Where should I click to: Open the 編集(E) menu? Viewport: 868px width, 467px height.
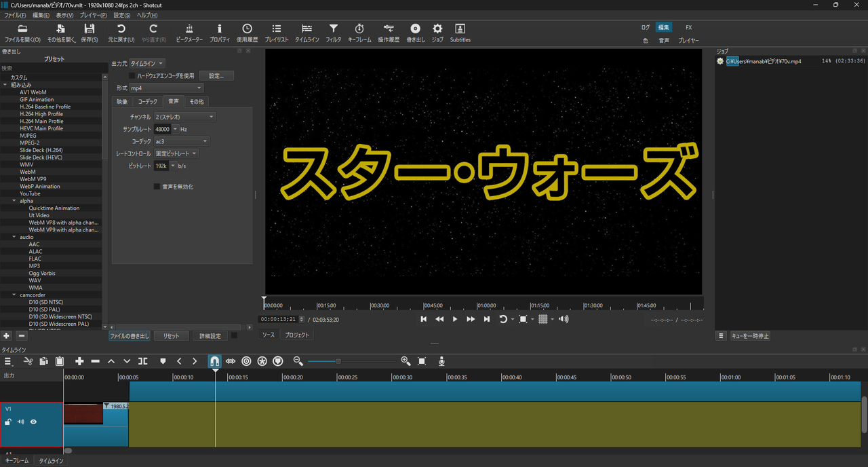point(41,15)
